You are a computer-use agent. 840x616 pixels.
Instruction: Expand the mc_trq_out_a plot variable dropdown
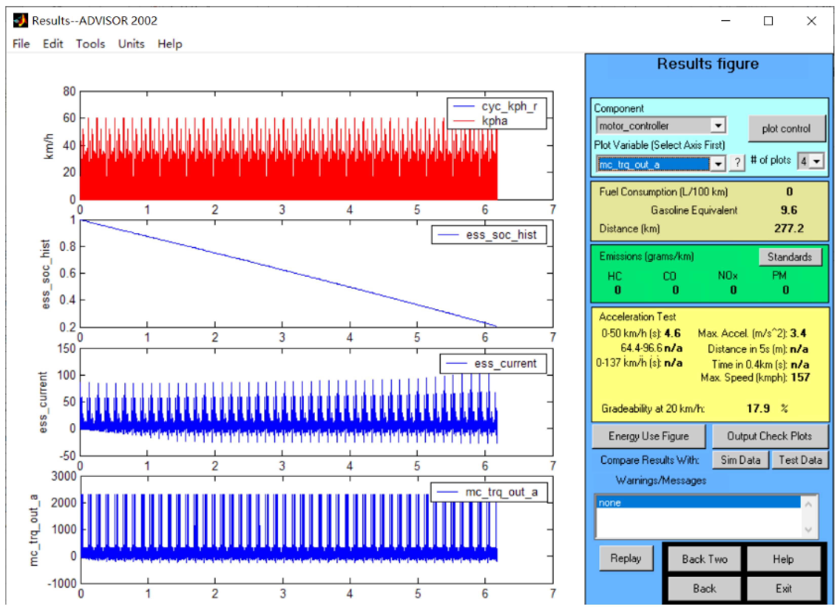[x=718, y=164]
